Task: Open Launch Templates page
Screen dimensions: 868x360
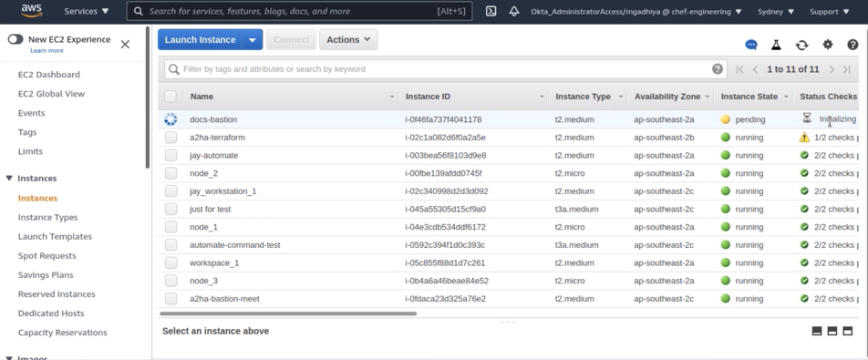Action: [x=55, y=237]
